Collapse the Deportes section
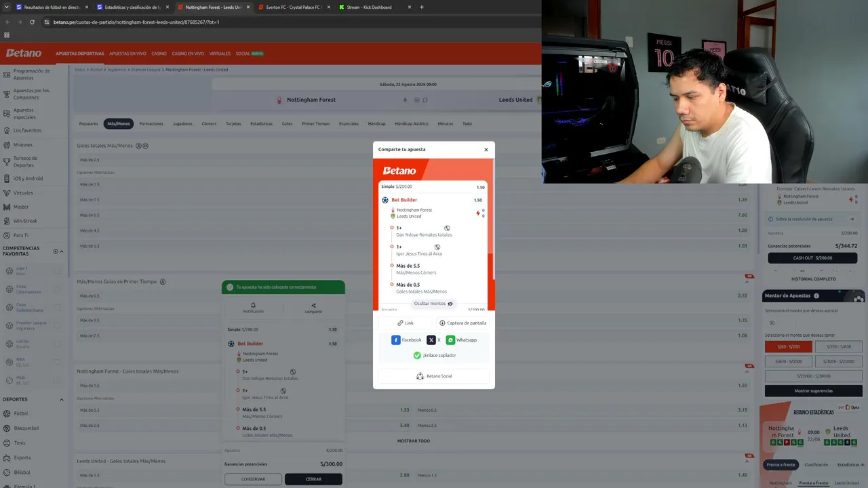The image size is (868, 488). [62, 399]
